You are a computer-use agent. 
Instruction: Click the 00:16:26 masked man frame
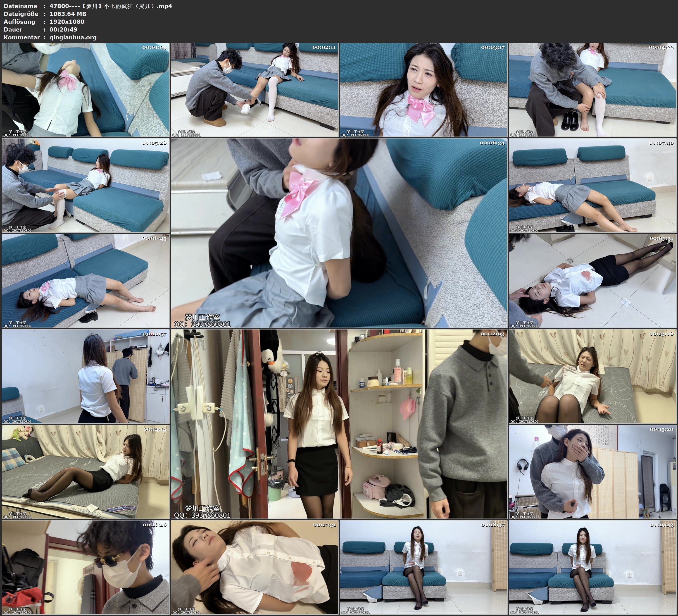(85, 567)
